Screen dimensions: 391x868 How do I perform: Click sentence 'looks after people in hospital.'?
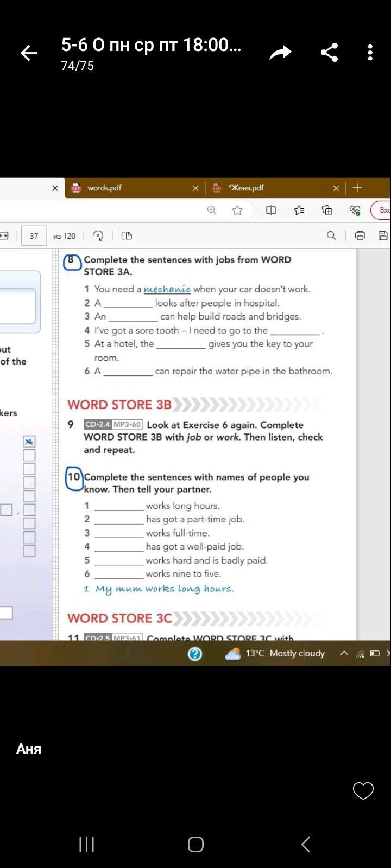[217, 303]
